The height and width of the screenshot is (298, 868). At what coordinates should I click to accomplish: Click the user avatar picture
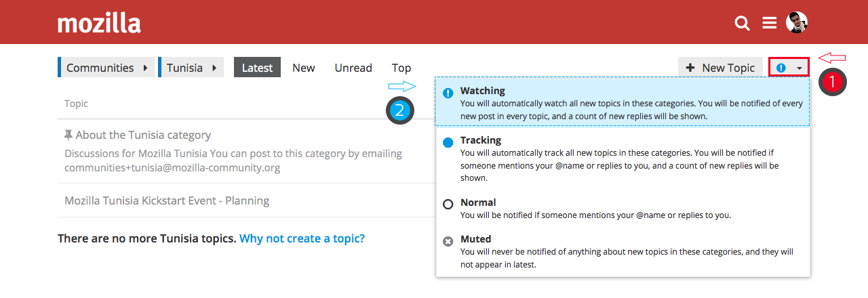click(796, 22)
